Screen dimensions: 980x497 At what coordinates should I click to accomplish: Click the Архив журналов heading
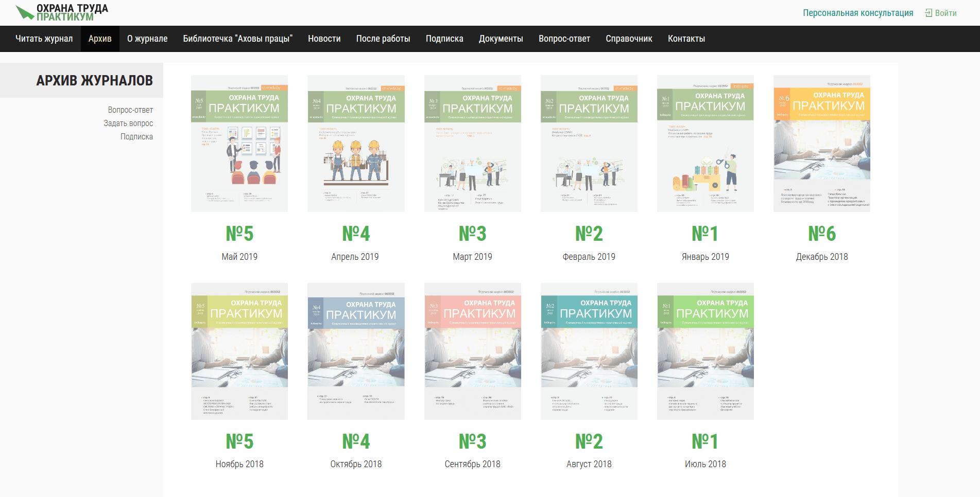click(94, 81)
